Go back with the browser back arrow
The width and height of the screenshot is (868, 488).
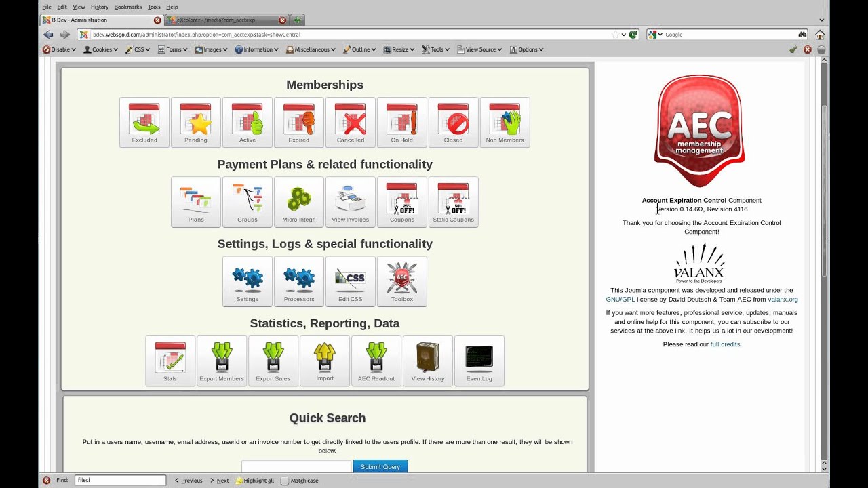[48, 35]
